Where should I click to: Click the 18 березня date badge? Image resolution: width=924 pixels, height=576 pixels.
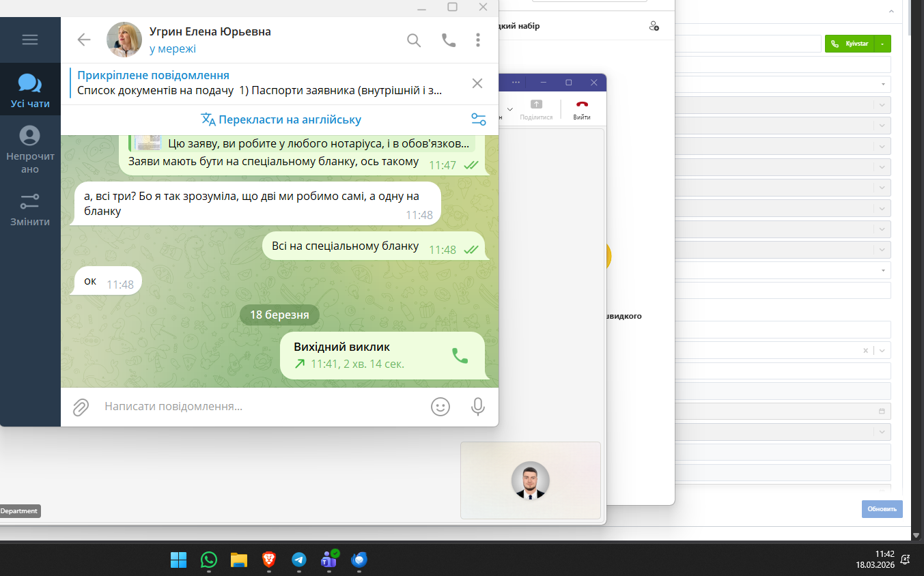coord(279,315)
